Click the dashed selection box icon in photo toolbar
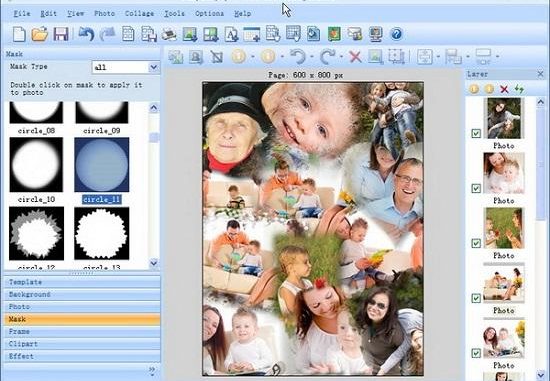The image size is (550, 381). pos(396,56)
